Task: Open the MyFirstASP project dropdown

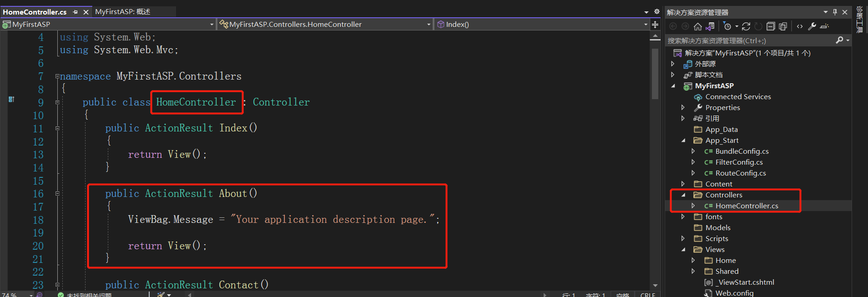Action: 212,25
